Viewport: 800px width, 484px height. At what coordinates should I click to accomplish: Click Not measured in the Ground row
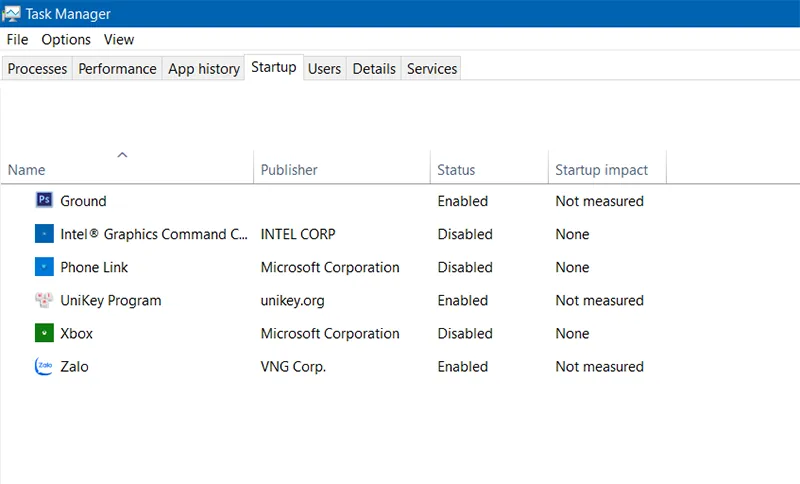pos(599,201)
